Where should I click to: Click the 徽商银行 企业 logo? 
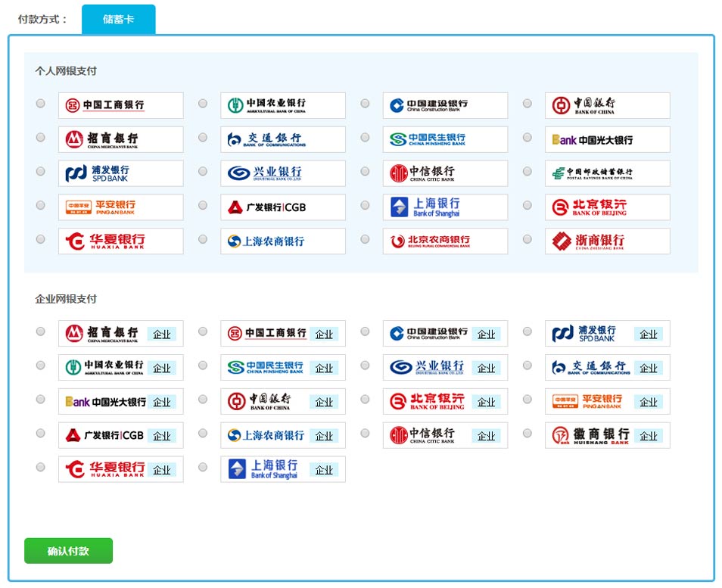tap(608, 435)
